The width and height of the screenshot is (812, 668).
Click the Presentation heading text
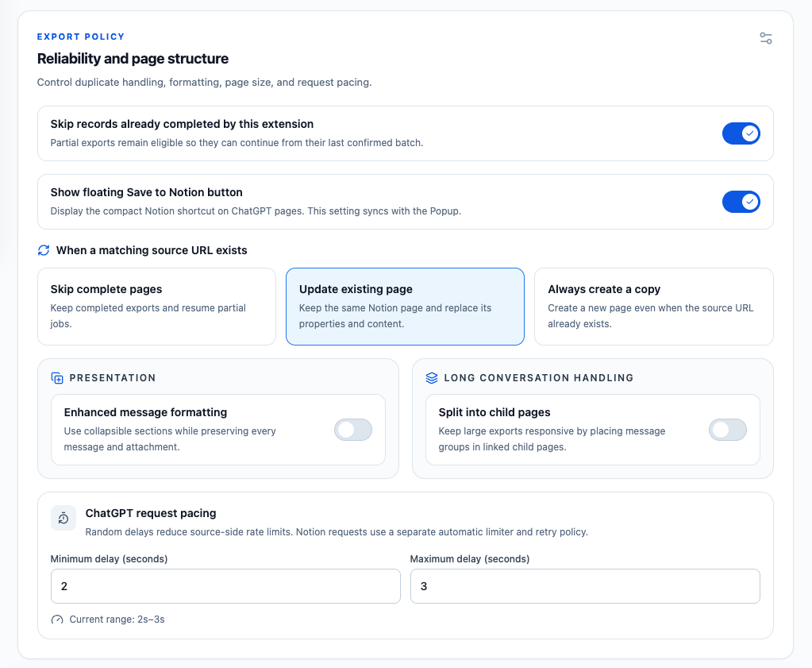click(113, 378)
